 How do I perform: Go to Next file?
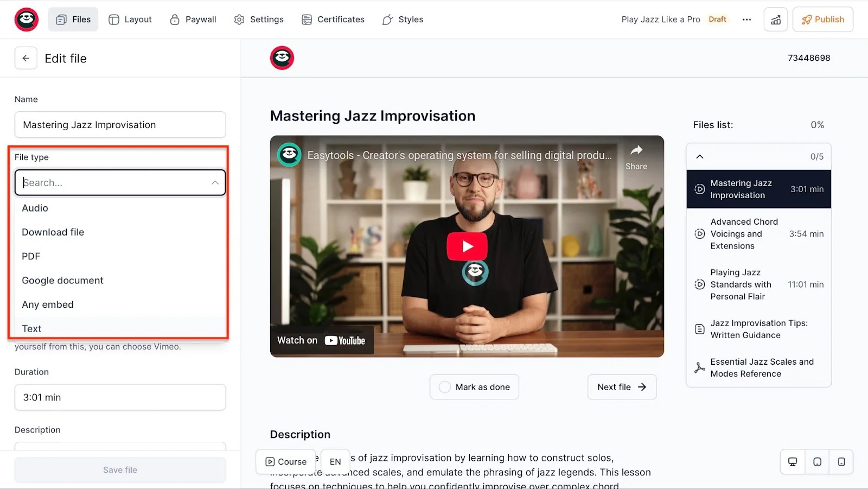coord(622,387)
